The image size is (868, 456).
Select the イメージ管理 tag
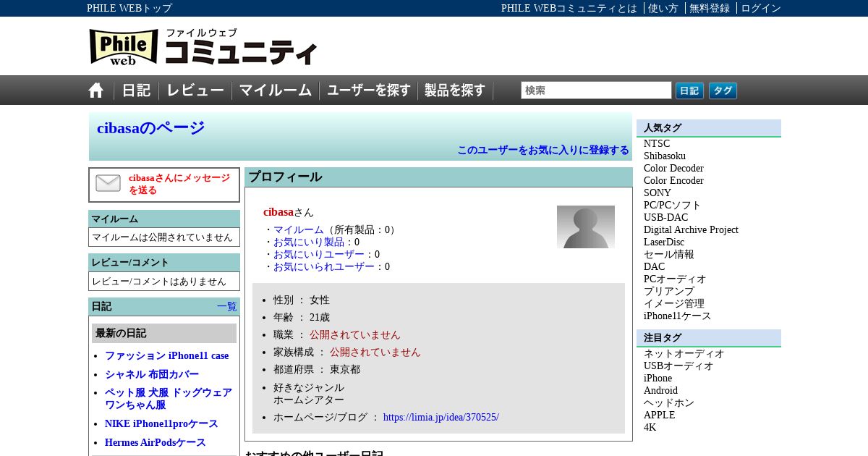pyautogui.click(x=674, y=303)
